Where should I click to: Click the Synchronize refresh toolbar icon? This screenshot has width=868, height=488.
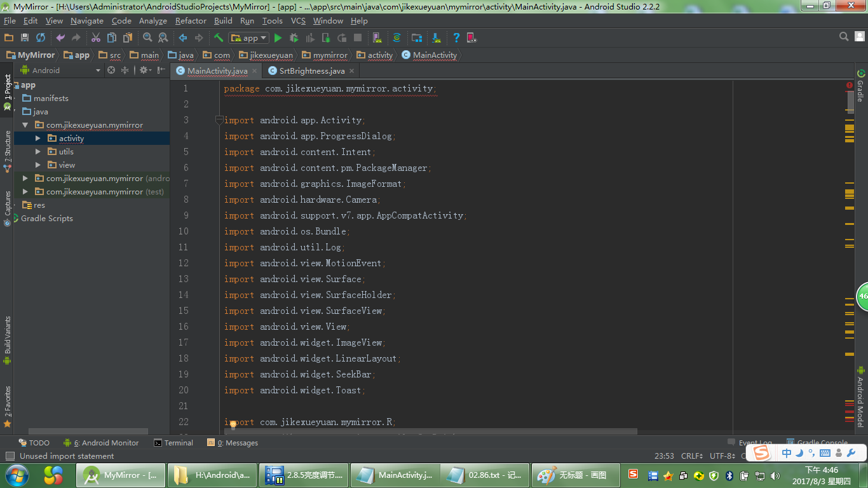click(41, 38)
